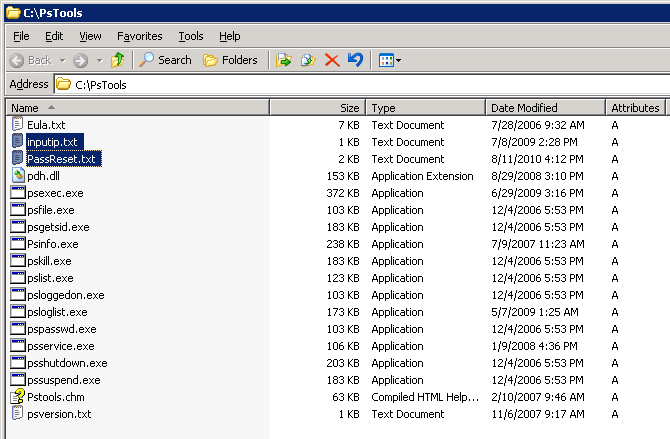Expand the Views dropdown arrow
The height and width of the screenshot is (439, 670).
tap(399, 61)
